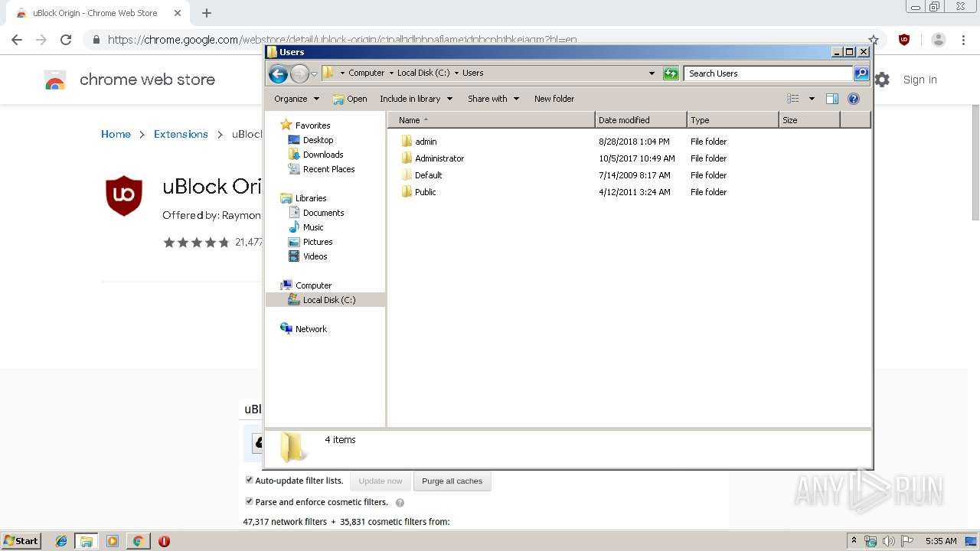Switch to Chrome from the taskbar
This screenshot has width=980, height=551.
[x=138, y=541]
